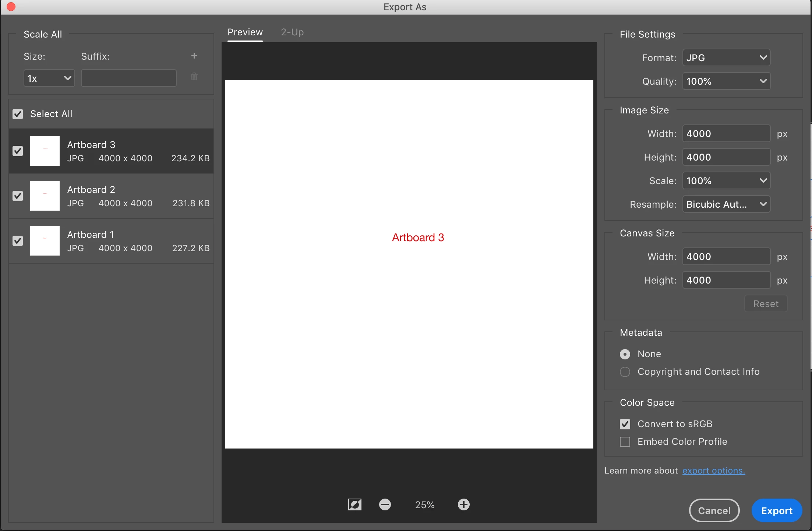Disable Convert to sRGB checkbox

(625, 424)
